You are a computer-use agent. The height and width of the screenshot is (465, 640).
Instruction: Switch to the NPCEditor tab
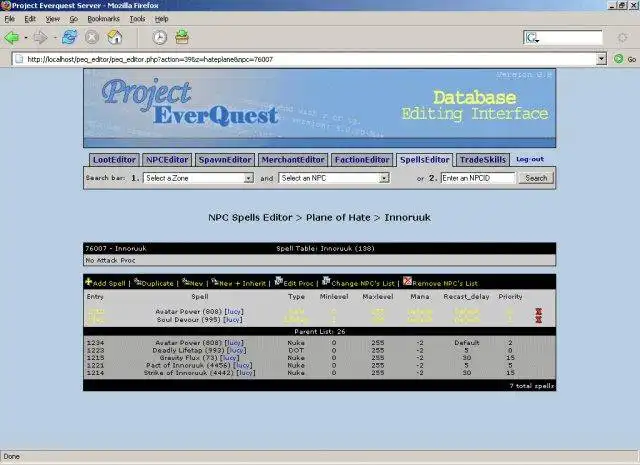coord(167,160)
